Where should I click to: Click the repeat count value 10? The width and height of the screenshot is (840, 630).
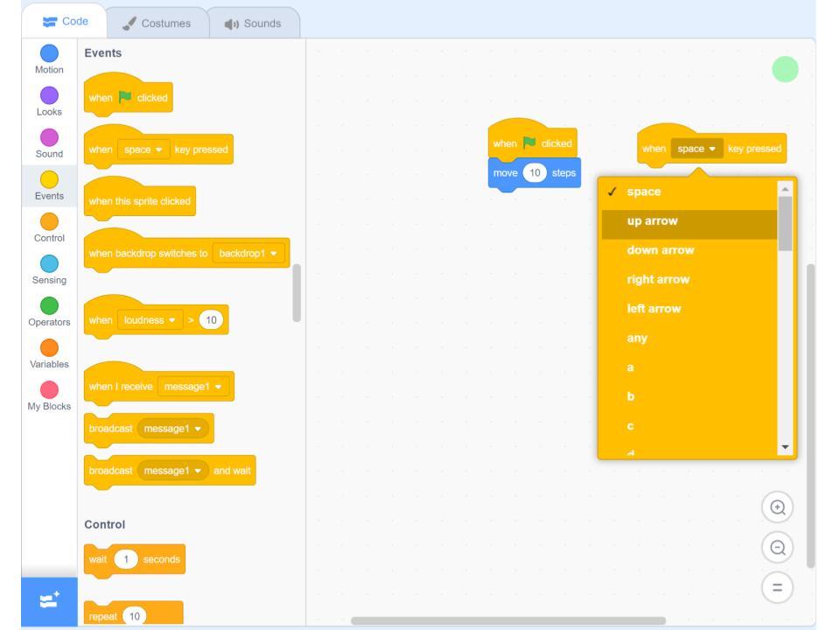[x=135, y=616]
